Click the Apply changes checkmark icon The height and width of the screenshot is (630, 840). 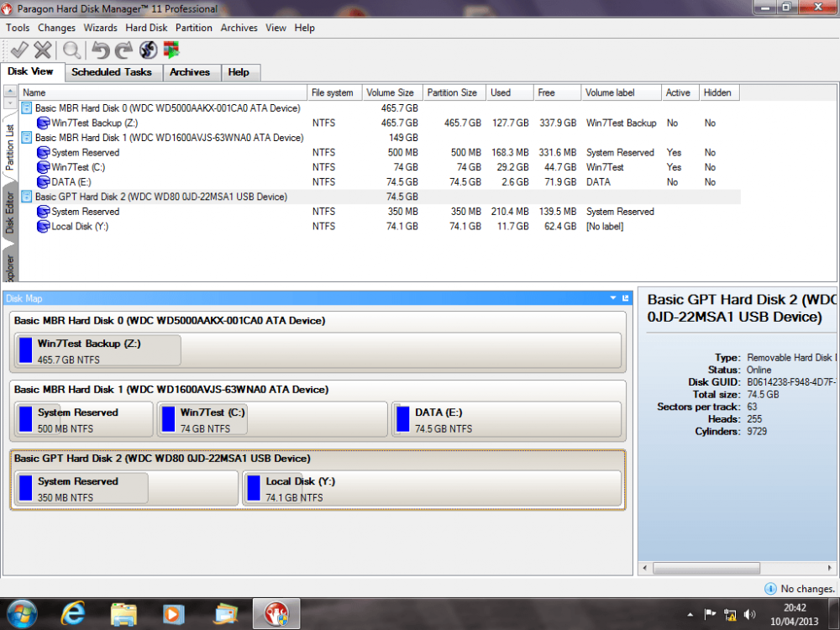pyautogui.click(x=19, y=50)
